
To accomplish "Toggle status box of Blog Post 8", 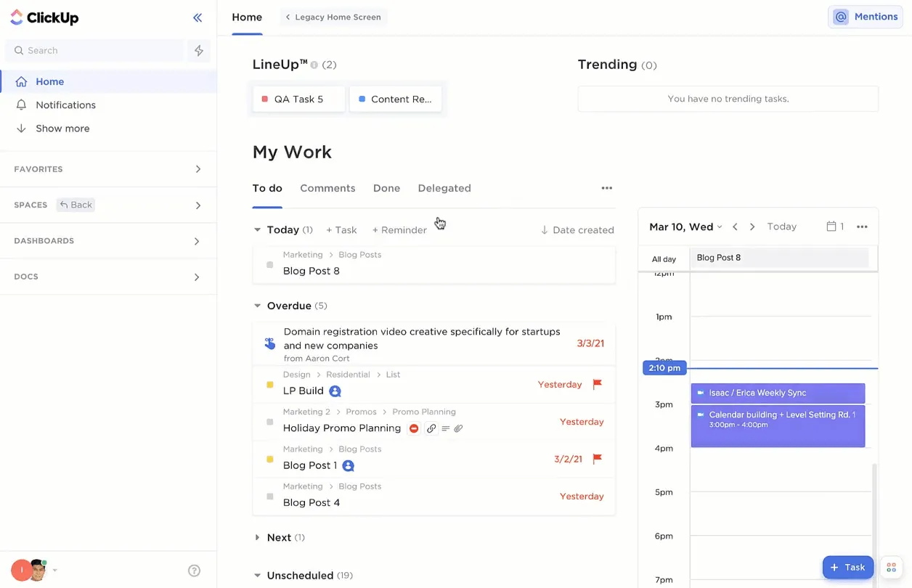I will point(269,265).
